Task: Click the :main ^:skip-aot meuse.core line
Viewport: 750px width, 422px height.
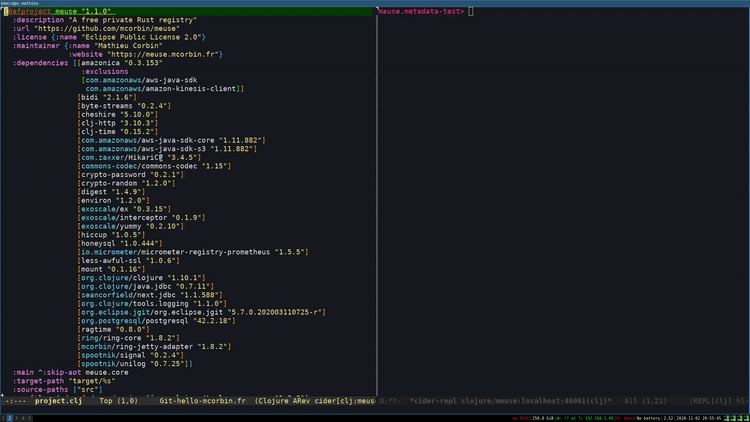Action: pos(70,373)
